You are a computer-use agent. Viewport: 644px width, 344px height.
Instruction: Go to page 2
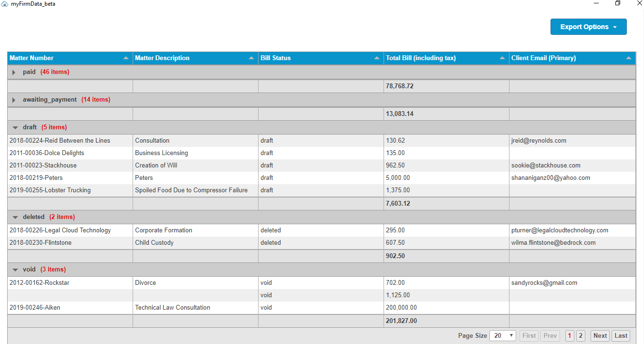click(581, 335)
